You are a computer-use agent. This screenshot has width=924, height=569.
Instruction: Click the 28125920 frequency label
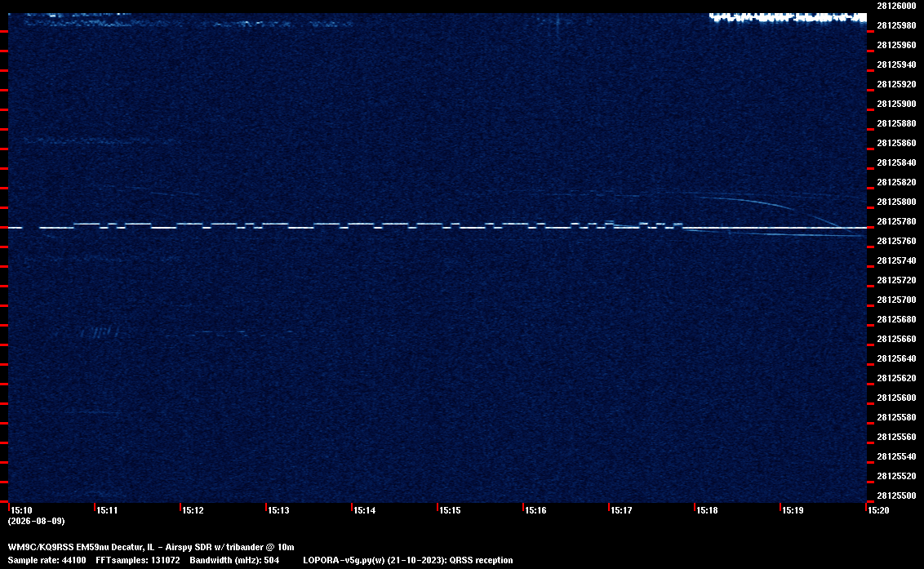(897, 84)
